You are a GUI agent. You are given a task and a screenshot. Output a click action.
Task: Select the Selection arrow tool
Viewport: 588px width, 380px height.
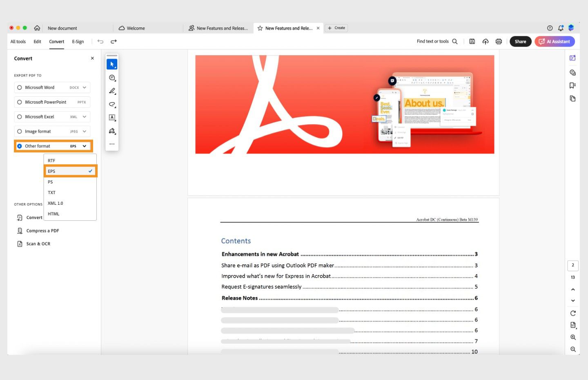112,64
